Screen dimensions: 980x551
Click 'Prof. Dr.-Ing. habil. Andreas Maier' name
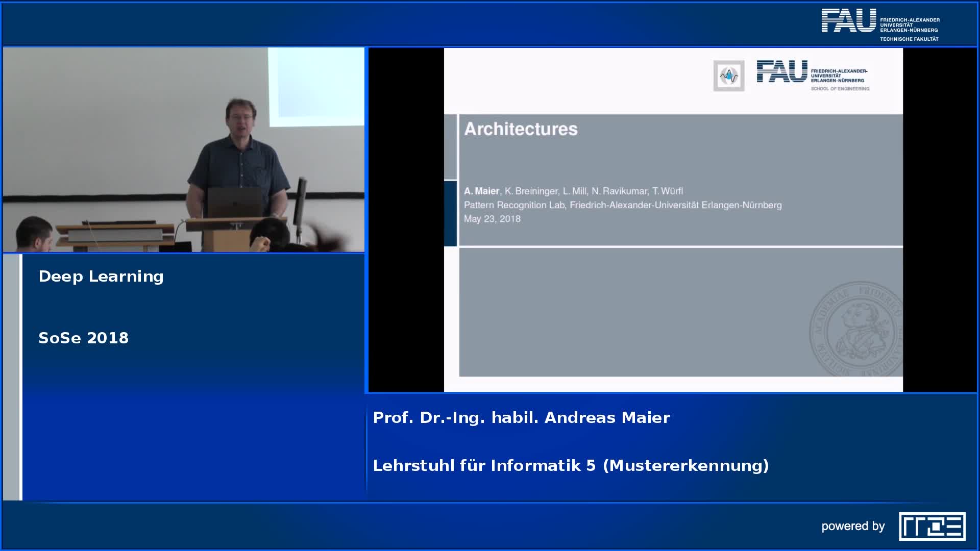point(521,417)
